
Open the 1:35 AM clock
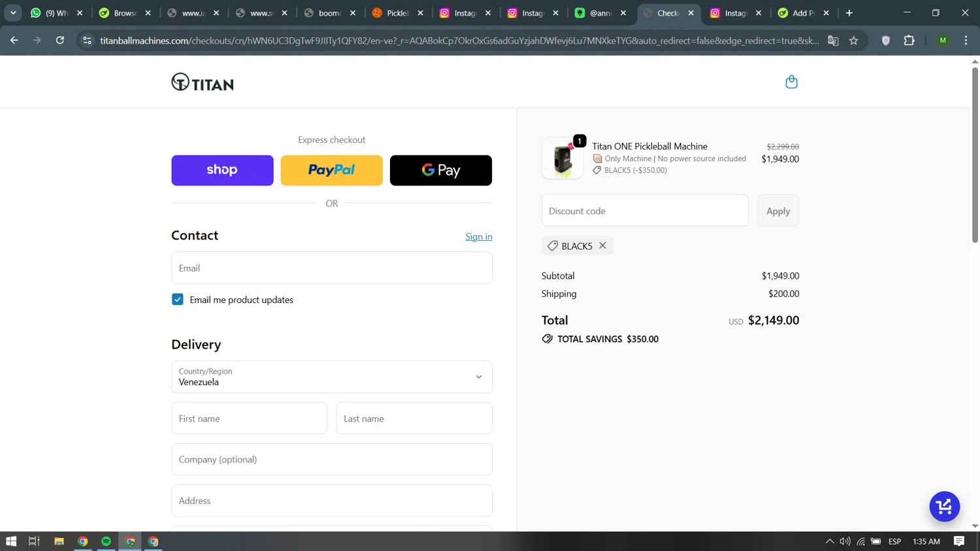click(926, 541)
